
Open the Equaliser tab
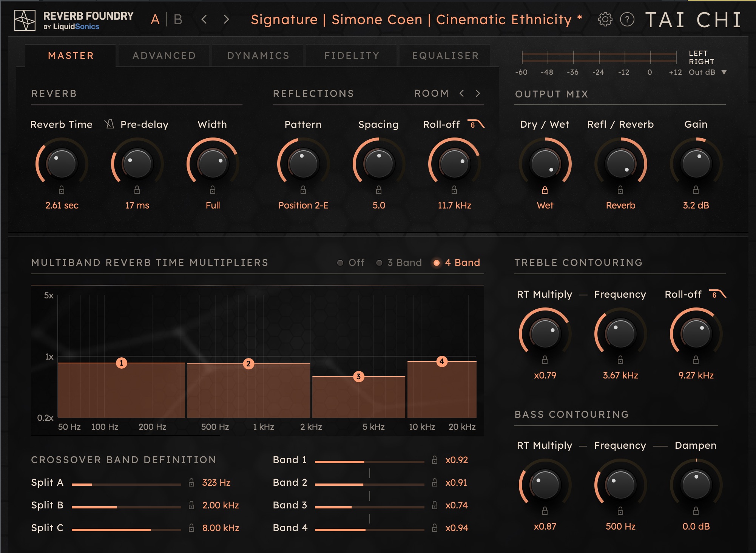coord(445,56)
